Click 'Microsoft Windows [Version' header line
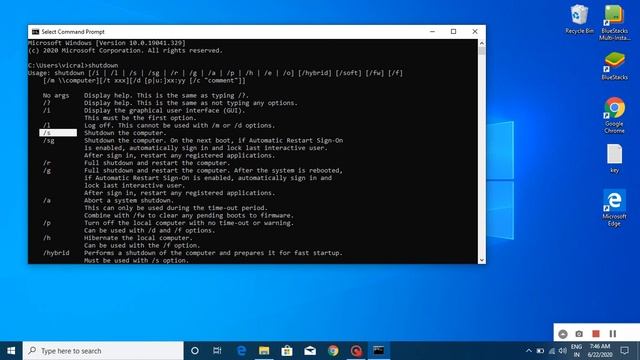The image size is (640, 360). point(107,43)
